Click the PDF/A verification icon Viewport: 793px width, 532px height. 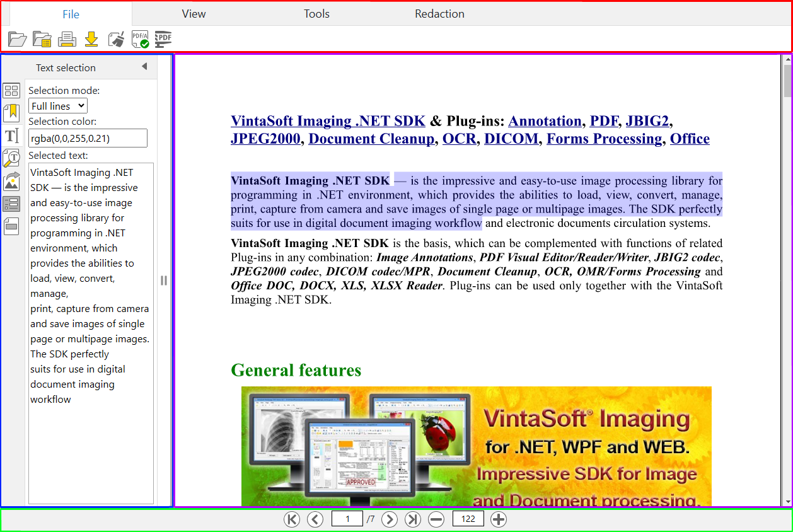tap(140, 39)
